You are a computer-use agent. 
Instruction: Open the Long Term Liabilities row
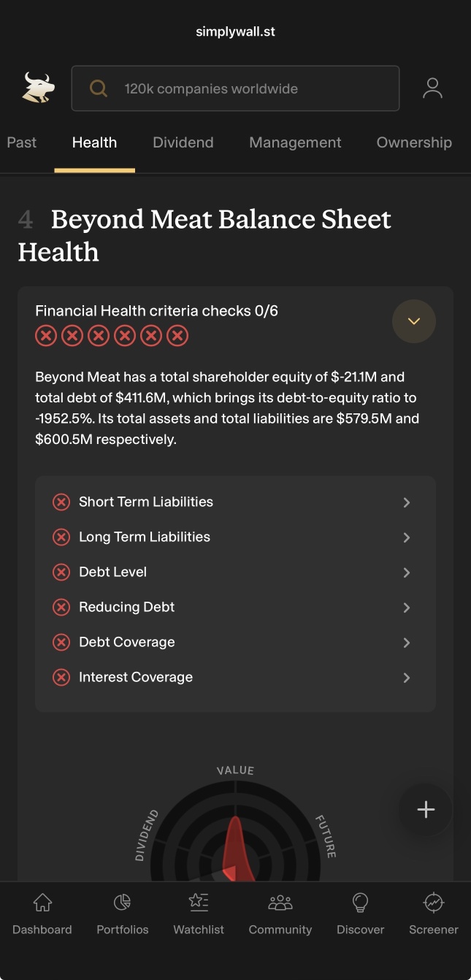click(235, 537)
